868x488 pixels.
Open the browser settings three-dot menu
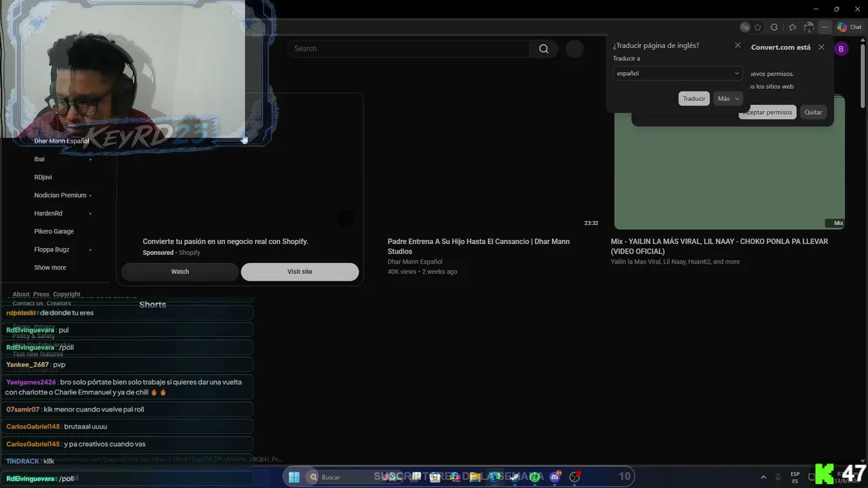825,27
